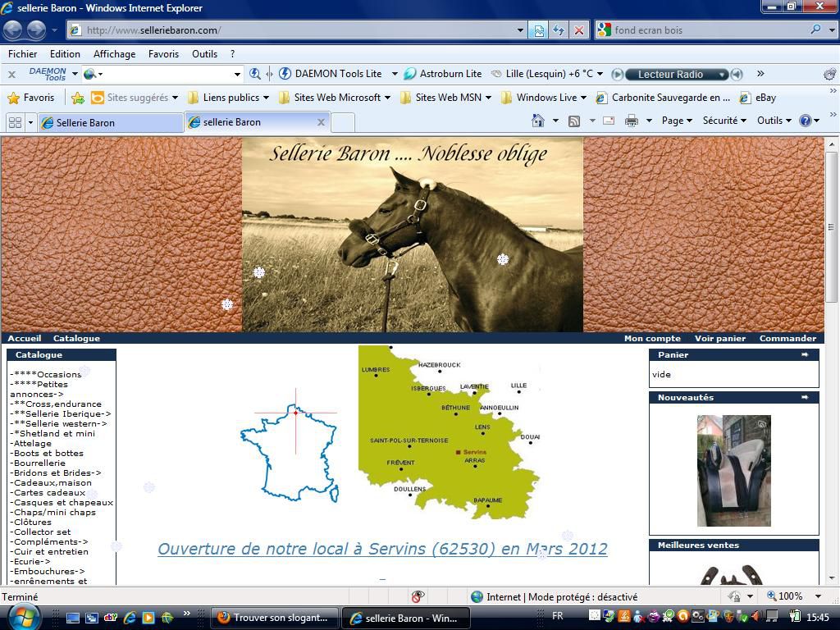Open the Affichage menu
840x630 pixels.
(x=114, y=54)
